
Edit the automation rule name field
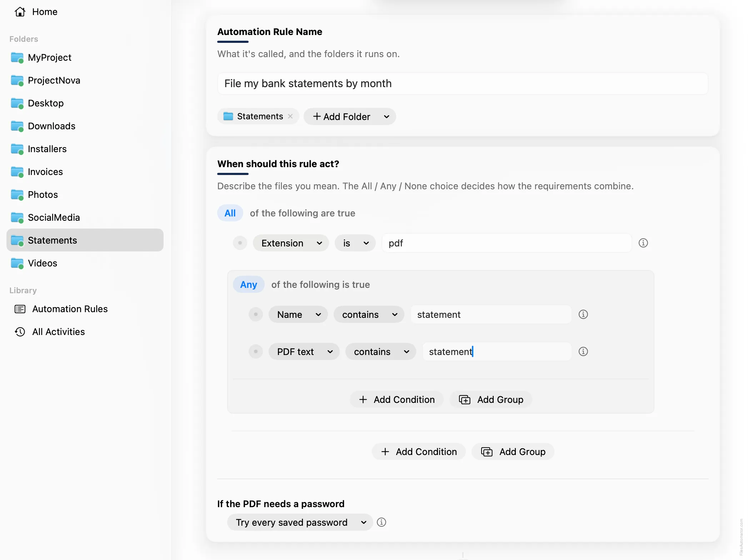[463, 84]
